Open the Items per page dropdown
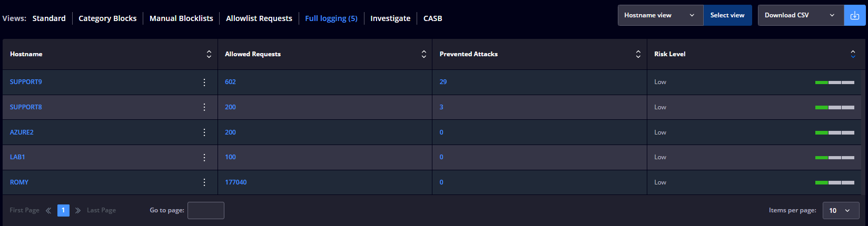 (x=841, y=210)
